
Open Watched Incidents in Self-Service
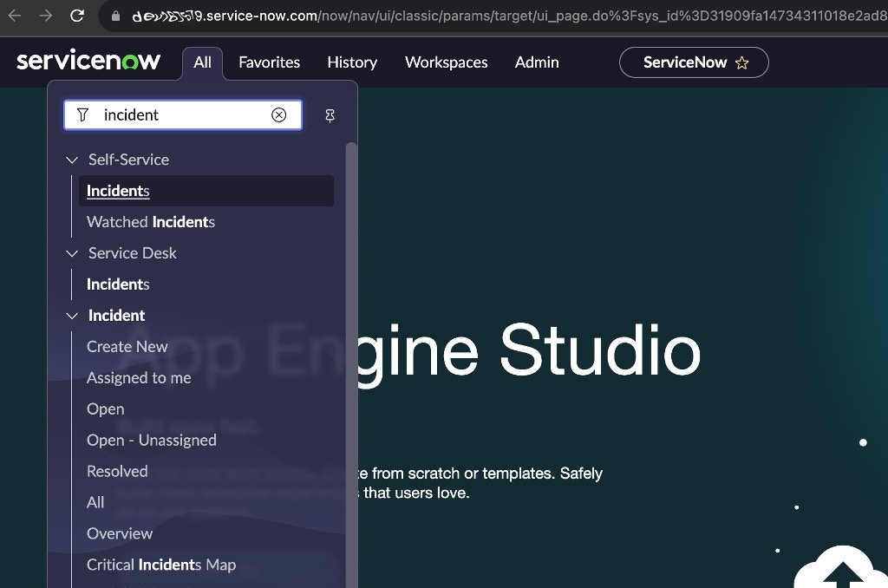click(x=151, y=222)
